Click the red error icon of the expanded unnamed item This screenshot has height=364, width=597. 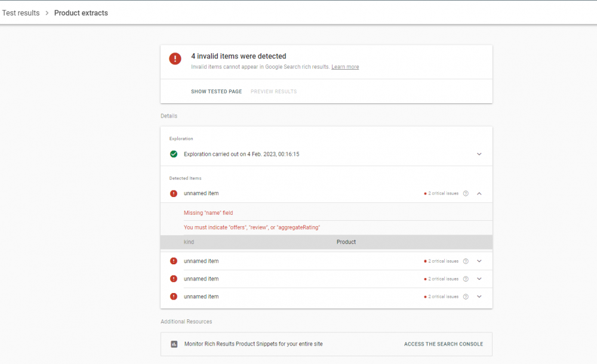coord(174,193)
